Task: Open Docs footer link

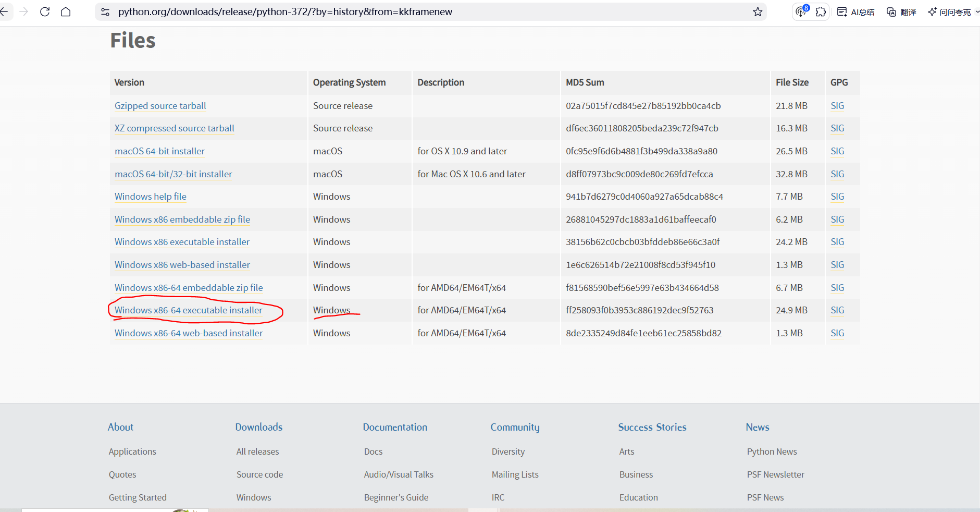Action: [x=373, y=452]
